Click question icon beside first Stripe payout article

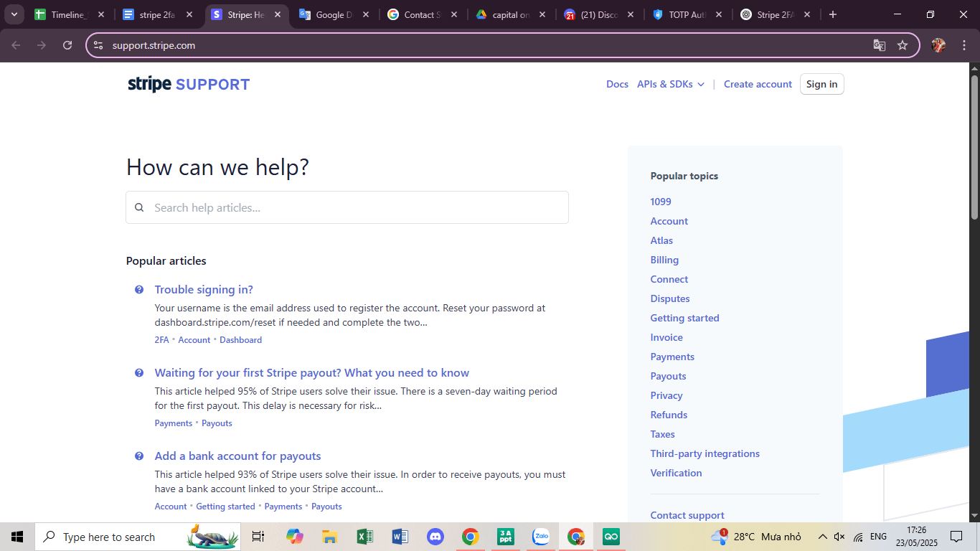pos(139,373)
